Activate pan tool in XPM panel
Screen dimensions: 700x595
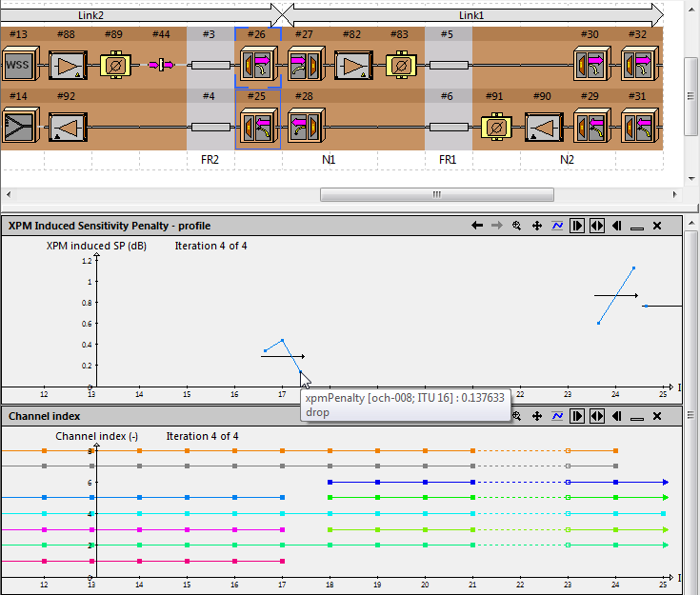537,226
